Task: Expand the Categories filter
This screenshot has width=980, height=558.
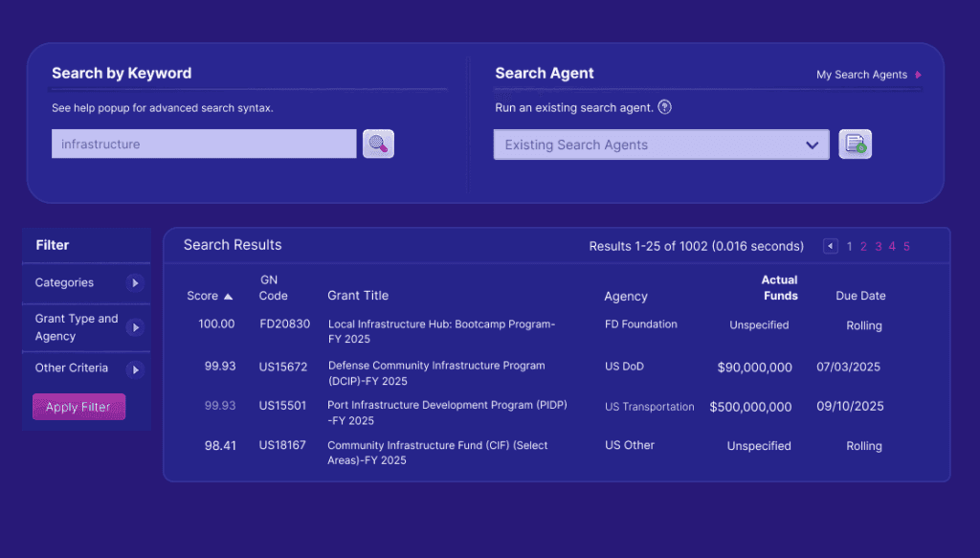Action: click(135, 283)
